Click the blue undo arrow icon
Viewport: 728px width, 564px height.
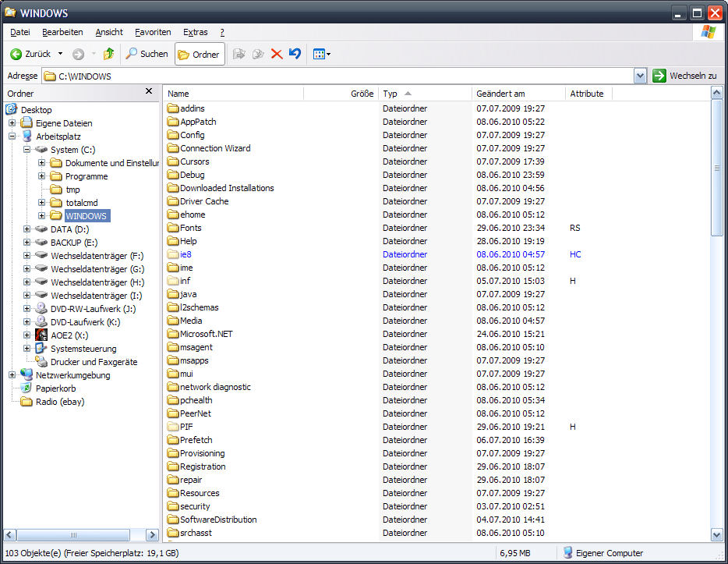pos(295,54)
